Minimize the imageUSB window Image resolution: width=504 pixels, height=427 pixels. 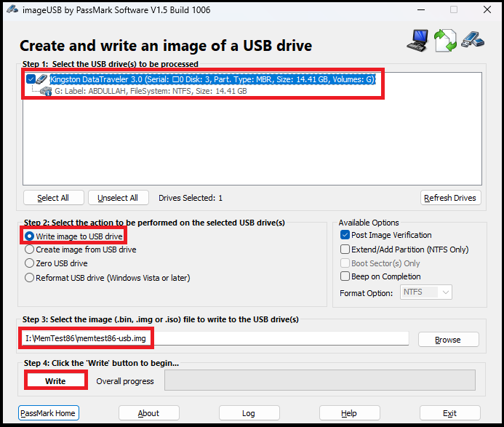[421, 10]
